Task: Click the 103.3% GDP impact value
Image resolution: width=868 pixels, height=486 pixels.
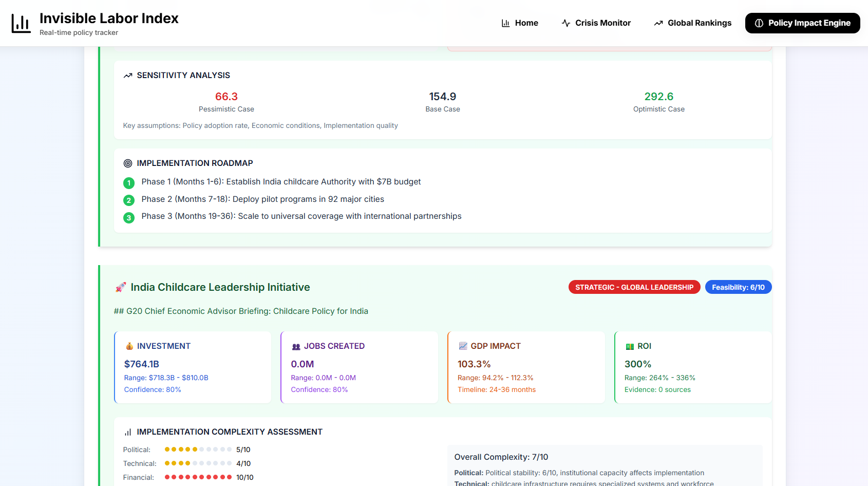Action: (474, 364)
